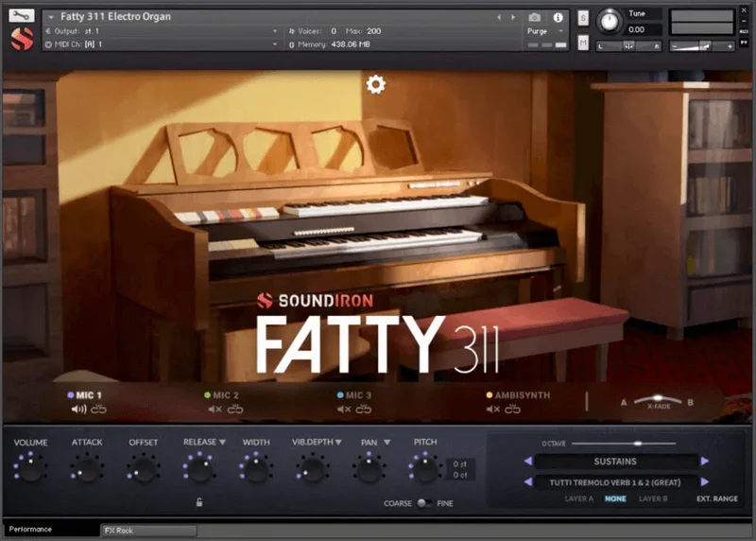Viewport: 756px width, 541px height.
Task: Click the Soundiron logo icon in header
Action: pos(22,39)
